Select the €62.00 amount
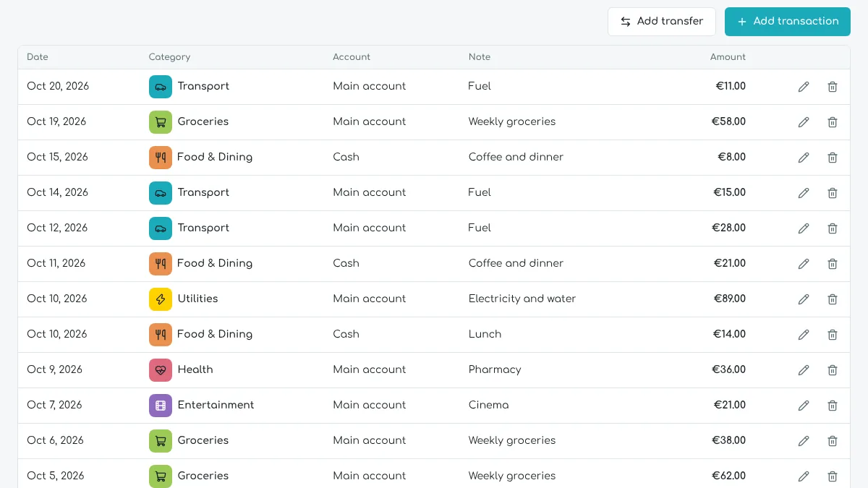The width and height of the screenshot is (868, 488). point(728,476)
